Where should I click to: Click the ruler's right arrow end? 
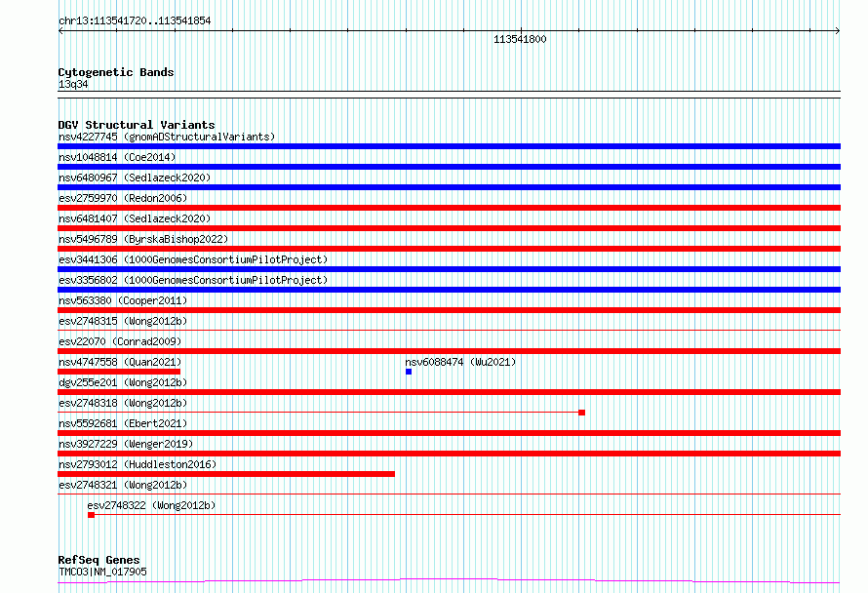pyautogui.click(x=838, y=31)
